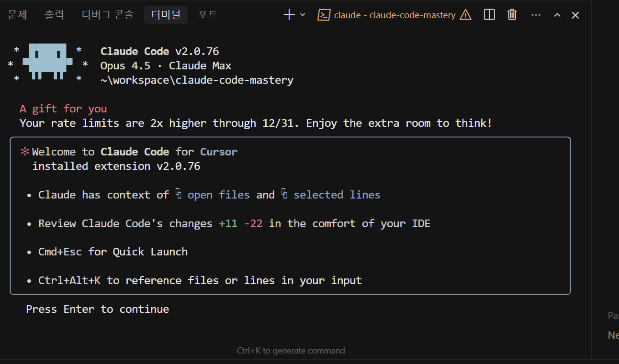Screen dimensions: 619x364
Task: Close the panel with the X icon
Action: (575, 15)
